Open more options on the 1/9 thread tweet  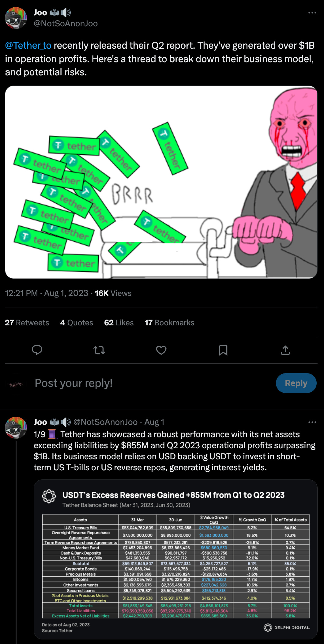coord(312,422)
